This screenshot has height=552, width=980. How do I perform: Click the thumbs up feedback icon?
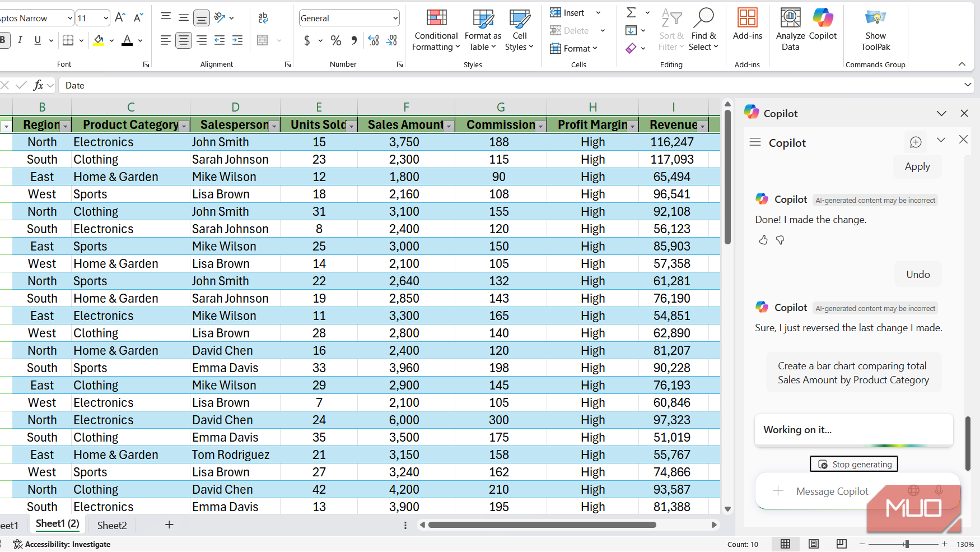coord(763,240)
